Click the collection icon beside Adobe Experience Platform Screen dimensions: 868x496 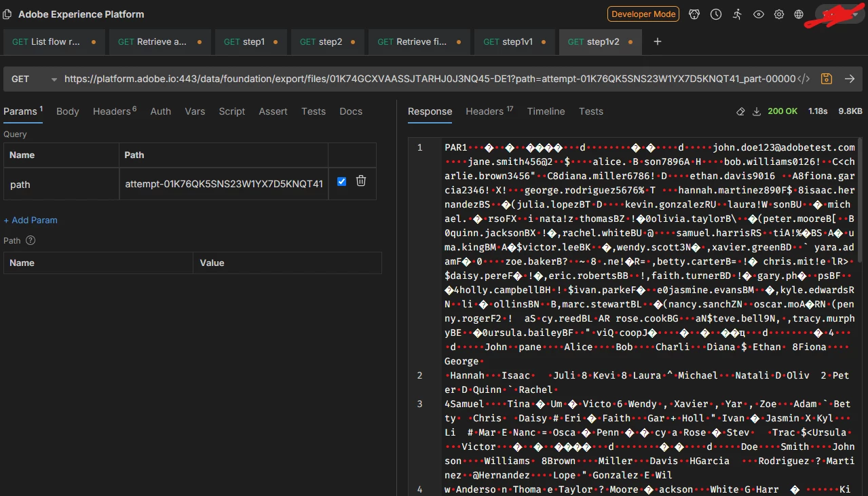coord(7,14)
